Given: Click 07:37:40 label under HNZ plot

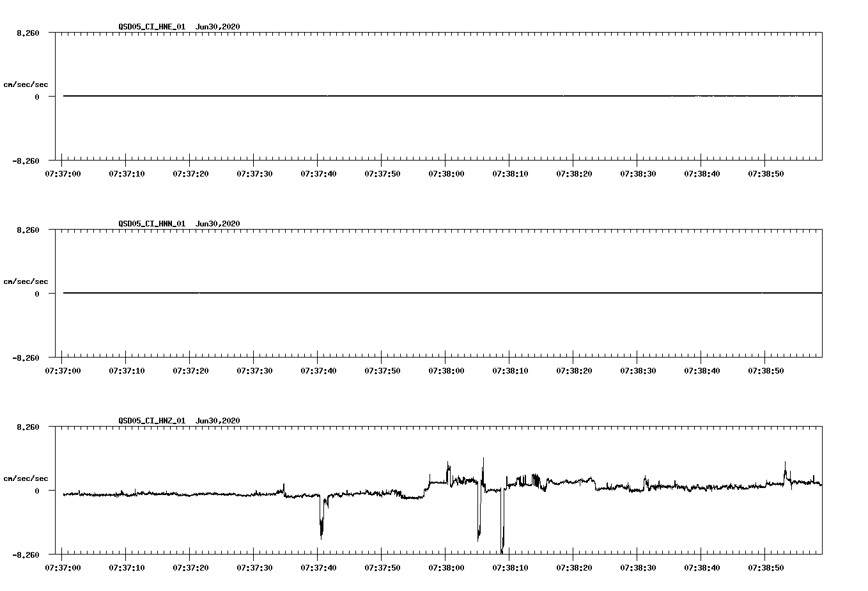Looking at the screenshot, I should coord(318,567).
